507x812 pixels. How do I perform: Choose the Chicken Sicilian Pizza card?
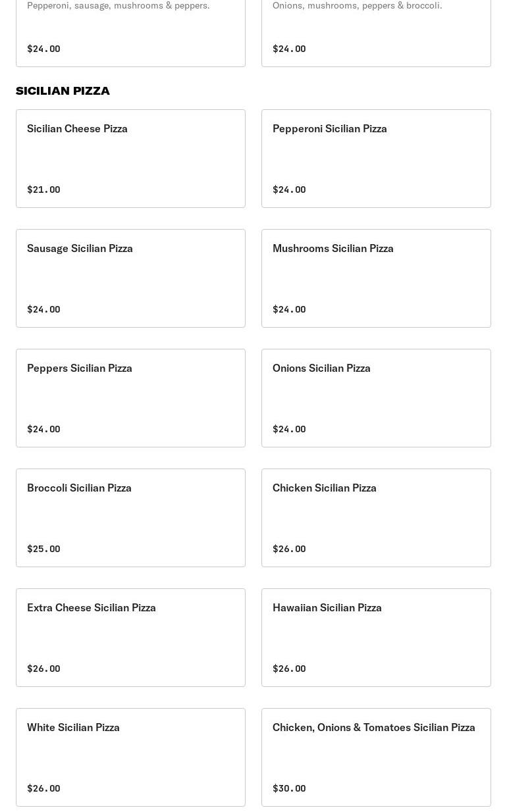pyautogui.click(x=376, y=518)
